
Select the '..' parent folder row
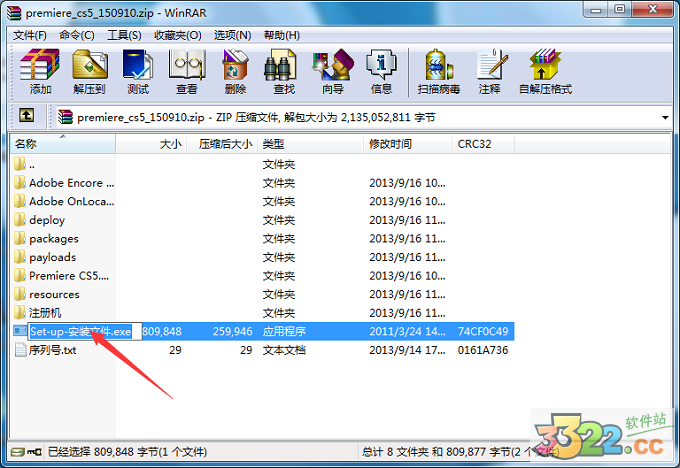262,164
